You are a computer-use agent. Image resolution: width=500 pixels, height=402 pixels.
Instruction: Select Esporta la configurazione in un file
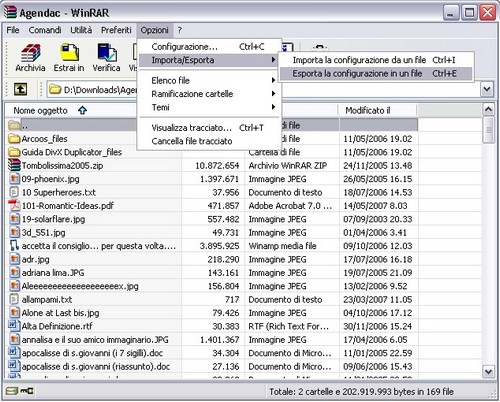[x=376, y=73]
